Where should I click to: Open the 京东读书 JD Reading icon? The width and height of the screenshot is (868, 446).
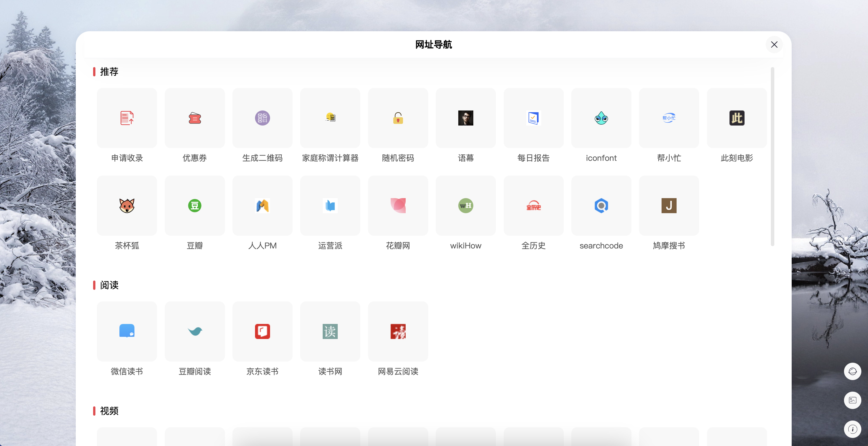point(262,331)
